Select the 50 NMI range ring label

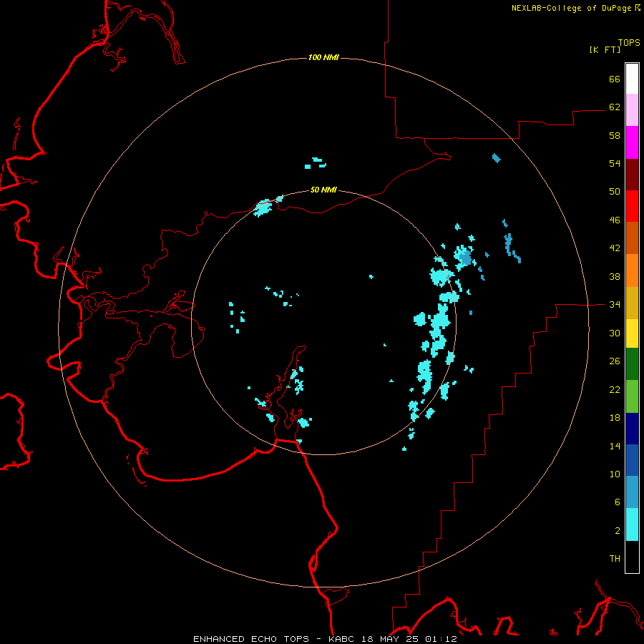pos(323,190)
